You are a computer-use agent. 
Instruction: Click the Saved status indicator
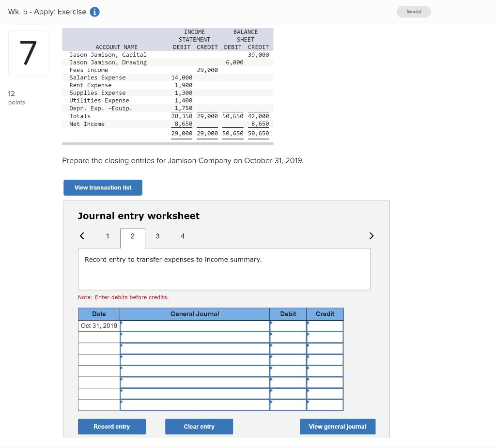coord(414,10)
